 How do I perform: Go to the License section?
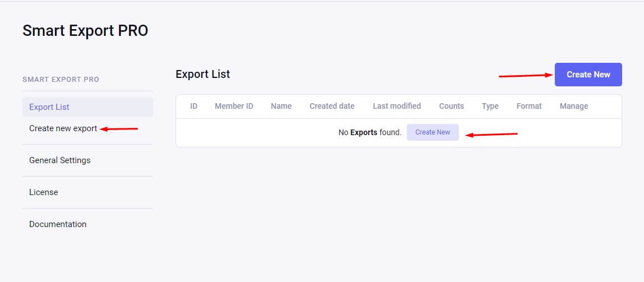pos(43,192)
